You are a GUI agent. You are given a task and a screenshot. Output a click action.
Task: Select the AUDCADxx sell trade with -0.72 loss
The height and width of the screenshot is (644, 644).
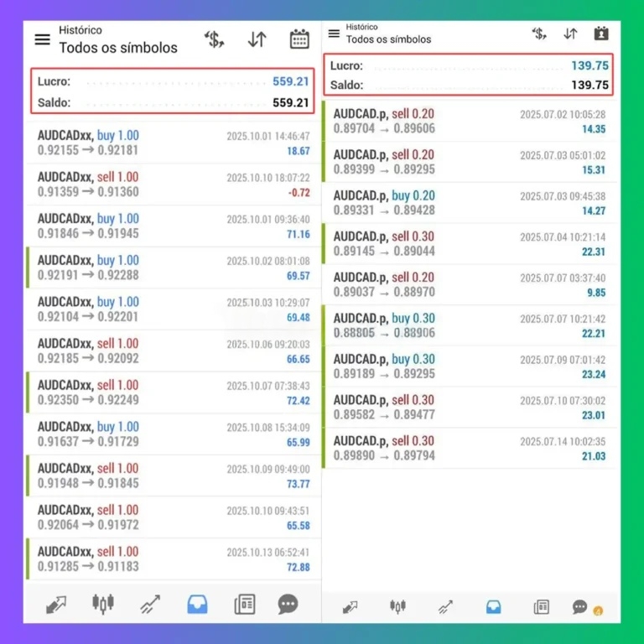pyautogui.click(x=173, y=184)
